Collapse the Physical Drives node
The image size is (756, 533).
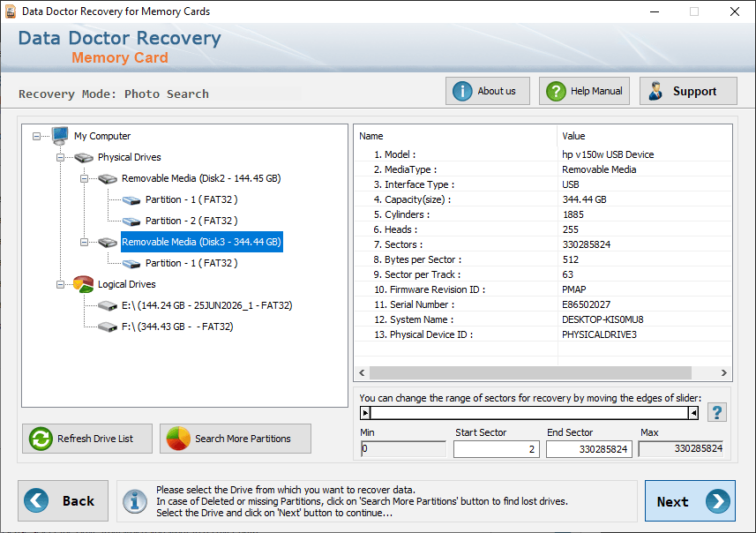60,157
